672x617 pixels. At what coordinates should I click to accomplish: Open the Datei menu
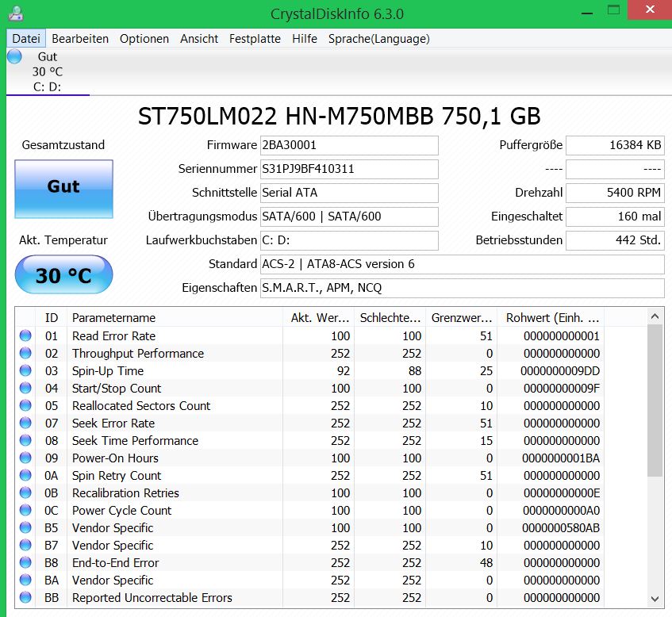click(26, 39)
